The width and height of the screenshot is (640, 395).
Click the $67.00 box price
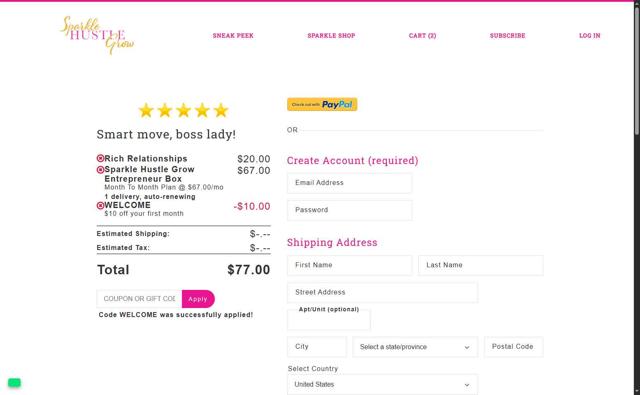point(253,171)
